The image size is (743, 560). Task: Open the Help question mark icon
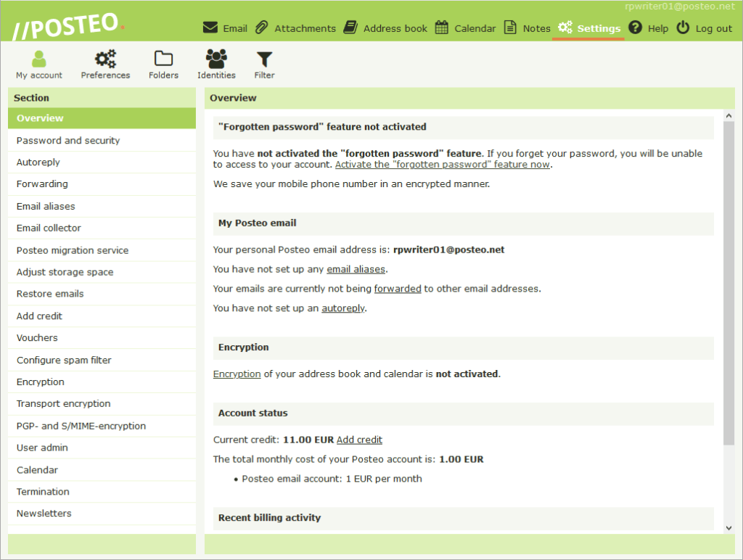click(635, 28)
